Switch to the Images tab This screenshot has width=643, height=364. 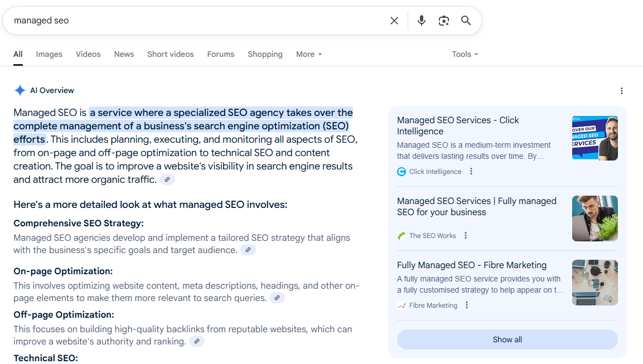pos(49,54)
